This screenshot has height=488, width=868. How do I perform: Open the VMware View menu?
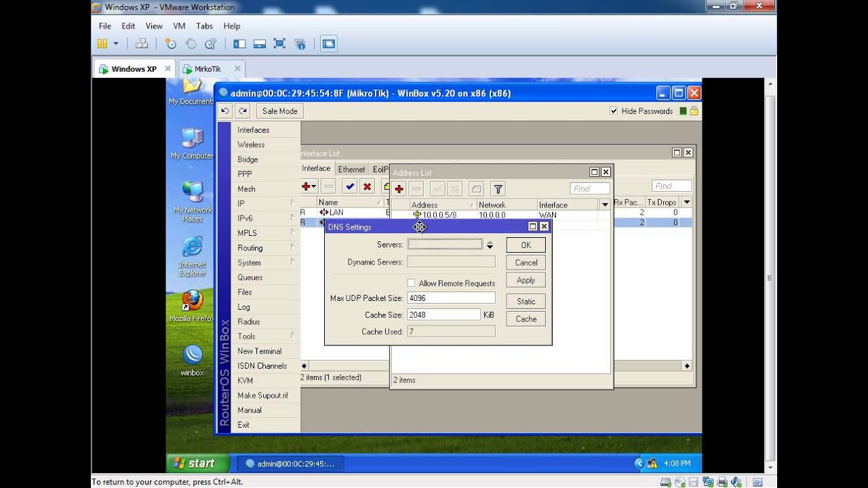(154, 26)
